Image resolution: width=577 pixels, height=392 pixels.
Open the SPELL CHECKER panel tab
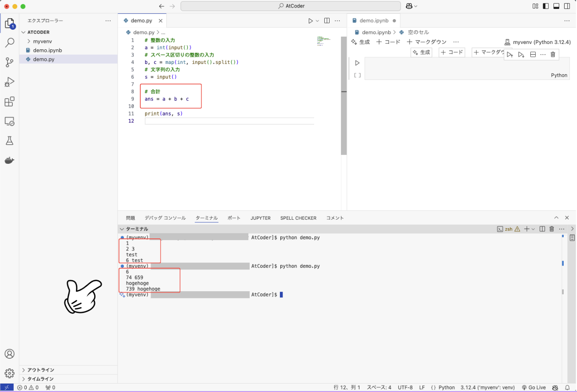tap(298, 218)
